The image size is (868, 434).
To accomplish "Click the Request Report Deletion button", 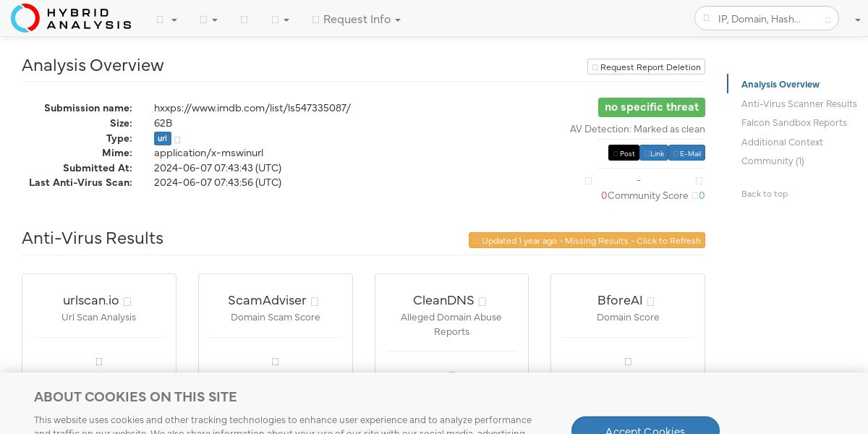I will [x=646, y=67].
